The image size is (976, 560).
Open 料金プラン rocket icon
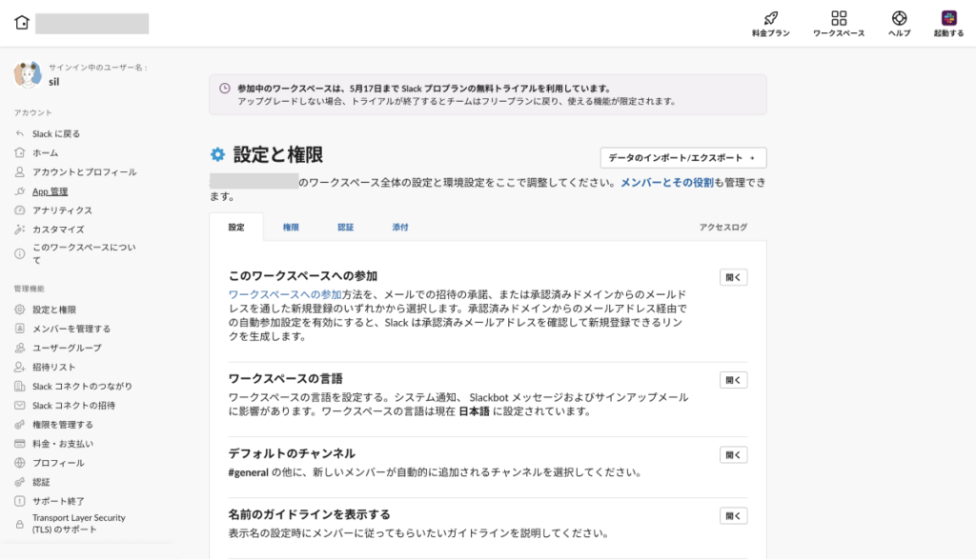pyautogui.click(x=770, y=18)
